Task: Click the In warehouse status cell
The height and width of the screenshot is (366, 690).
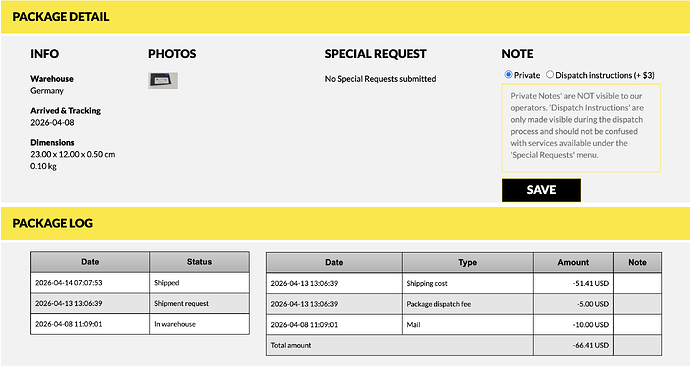Action: point(199,324)
